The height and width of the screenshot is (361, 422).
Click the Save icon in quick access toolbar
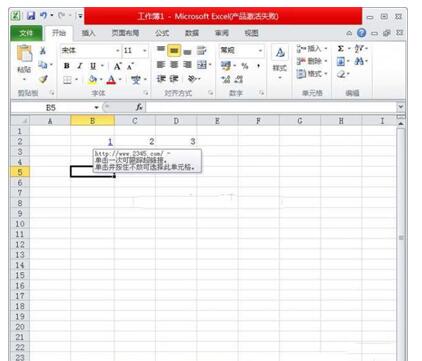click(31, 16)
